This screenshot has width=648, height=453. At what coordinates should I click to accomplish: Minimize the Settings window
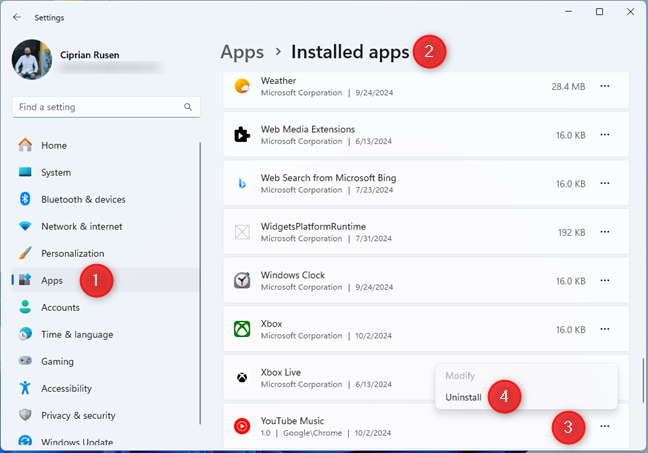pyautogui.click(x=569, y=12)
